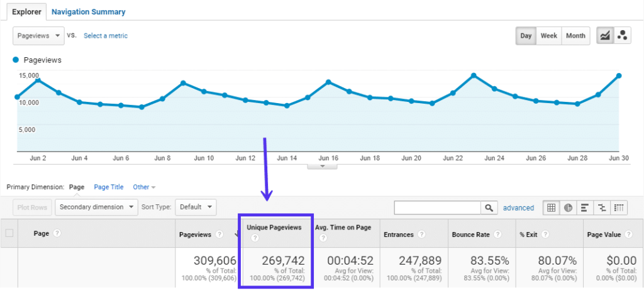
Task: Select the pie chart percentage view
Action: pos(568,207)
